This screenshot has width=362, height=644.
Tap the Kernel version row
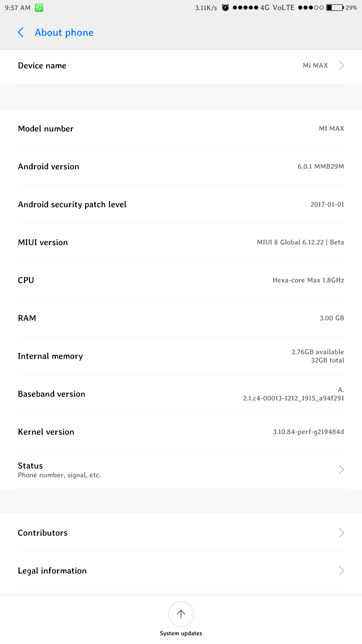181,432
